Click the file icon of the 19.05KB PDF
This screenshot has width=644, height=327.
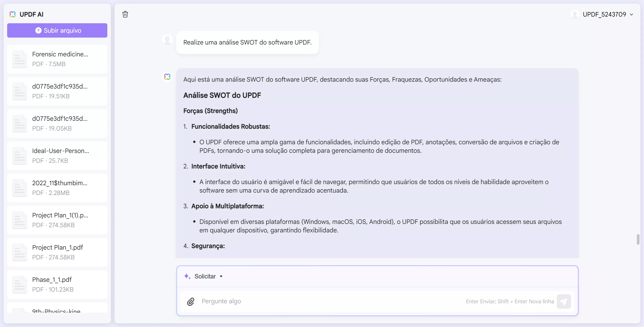click(19, 123)
